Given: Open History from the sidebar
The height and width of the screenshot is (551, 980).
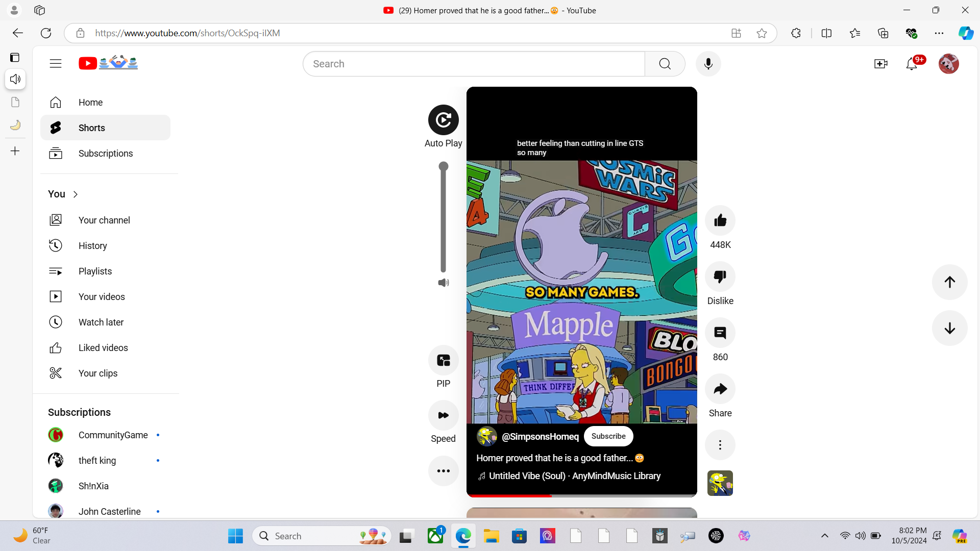Looking at the screenshot, I should 92,246.
